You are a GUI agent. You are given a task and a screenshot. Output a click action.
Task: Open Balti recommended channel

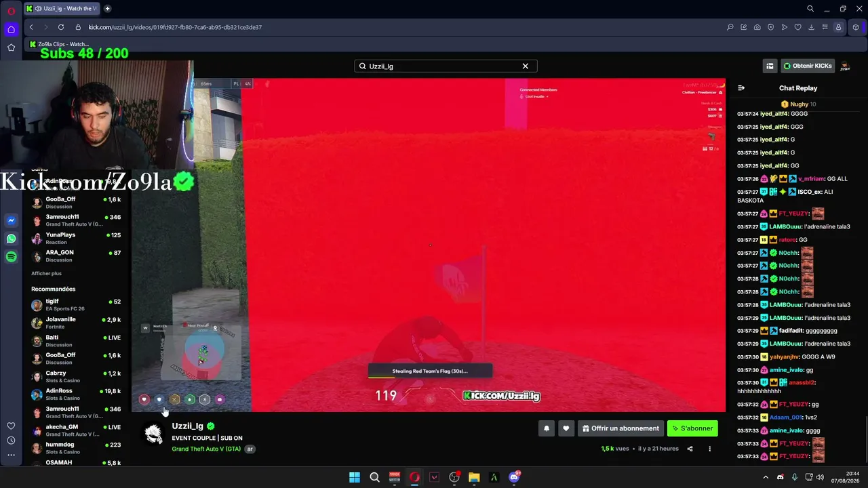tap(77, 341)
